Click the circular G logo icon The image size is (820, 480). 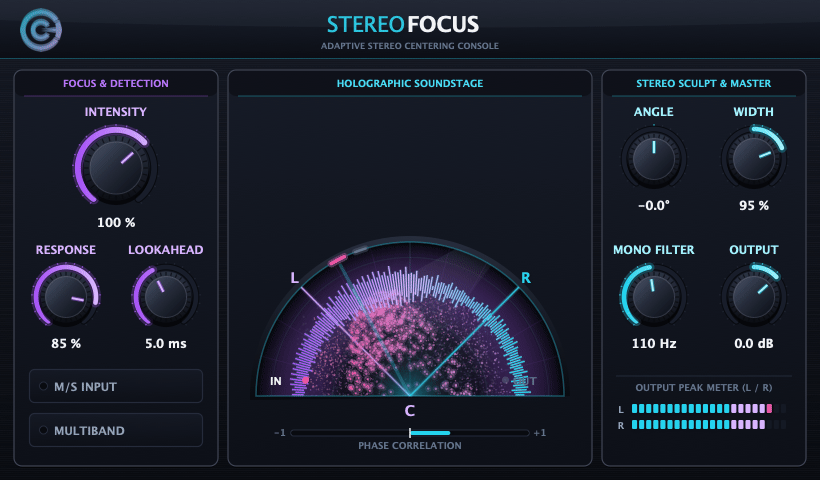click(x=41, y=30)
